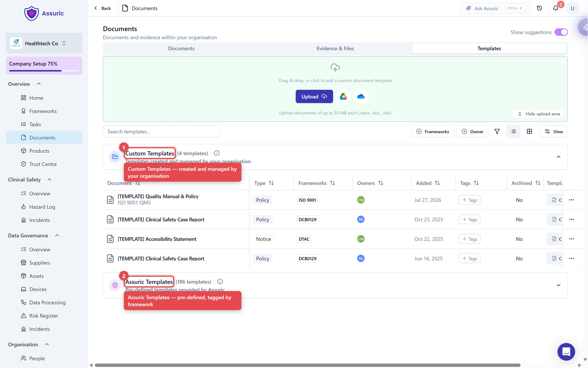The width and height of the screenshot is (588, 368).
Task: Add Frameworks filter
Action: (432, 132)
